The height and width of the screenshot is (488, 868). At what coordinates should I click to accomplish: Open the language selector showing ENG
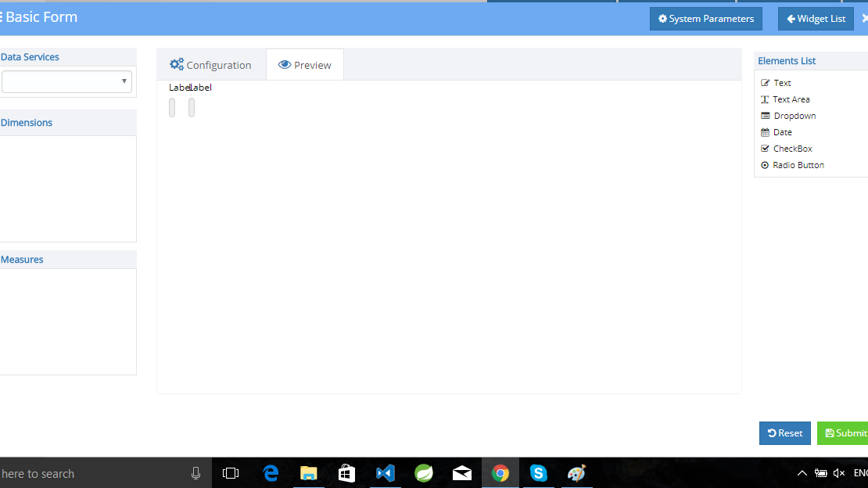click(860, 473)
